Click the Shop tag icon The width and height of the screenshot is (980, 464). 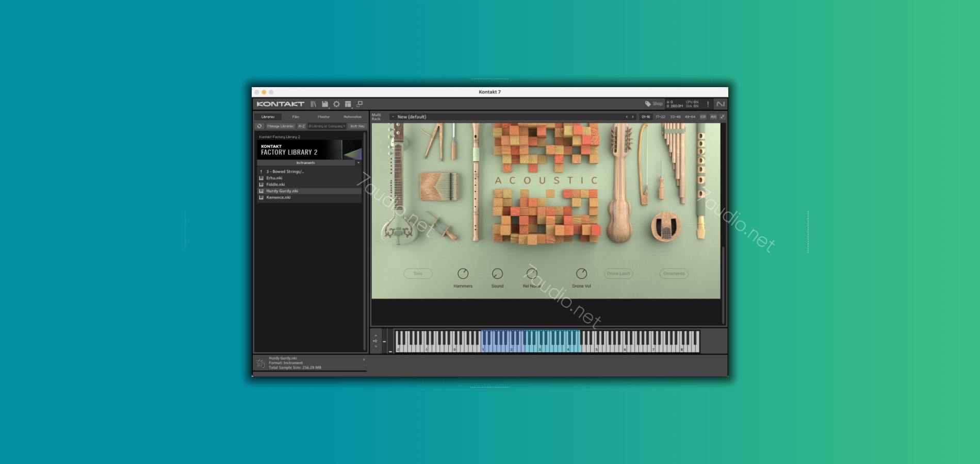pyautogui.click(x=648, y=104)
